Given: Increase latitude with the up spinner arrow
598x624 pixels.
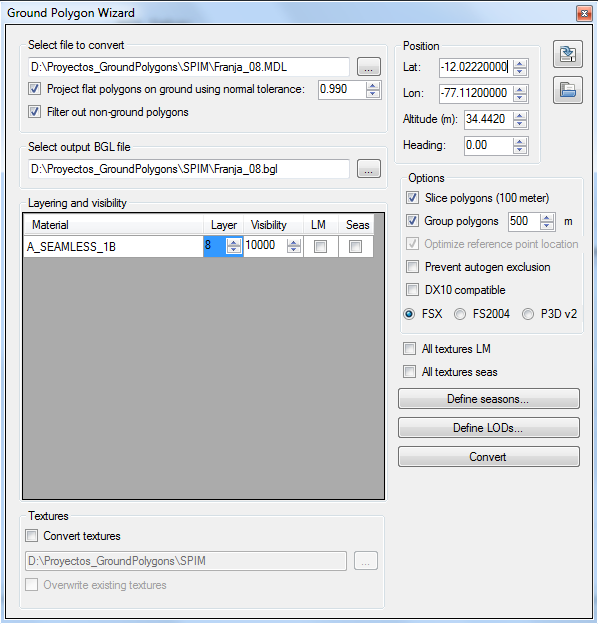Looking at the screenshot, I should point(520,63).
